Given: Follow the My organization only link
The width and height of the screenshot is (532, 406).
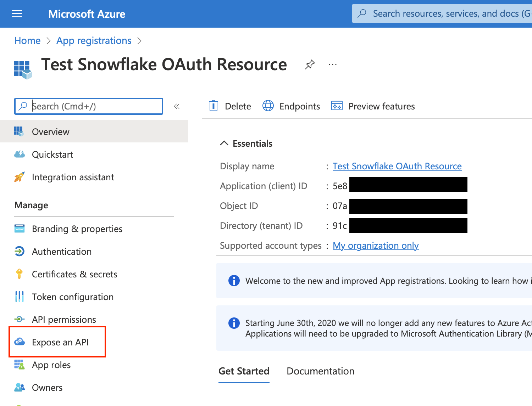Looking at the screenshot, I should click(375, 245).
